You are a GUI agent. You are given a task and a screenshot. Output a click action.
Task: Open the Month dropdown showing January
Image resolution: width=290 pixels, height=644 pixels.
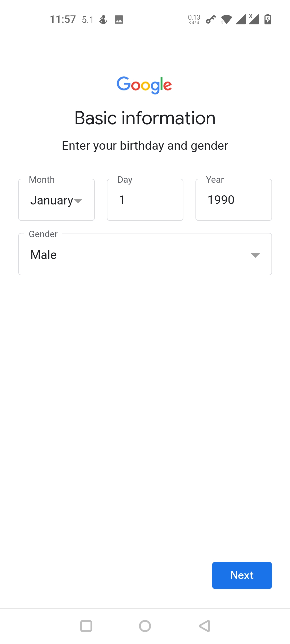point(56,200)
